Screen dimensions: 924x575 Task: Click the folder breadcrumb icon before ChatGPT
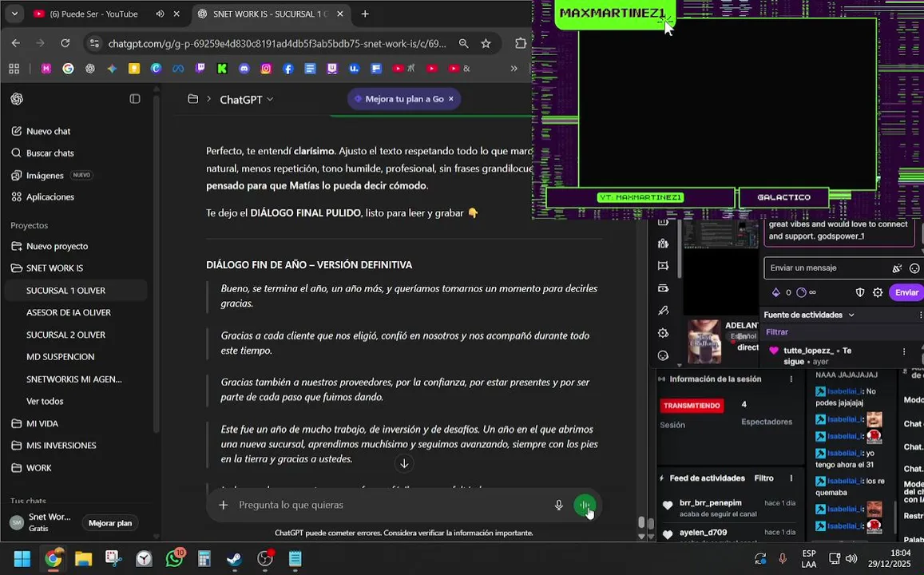click(192, 99)
